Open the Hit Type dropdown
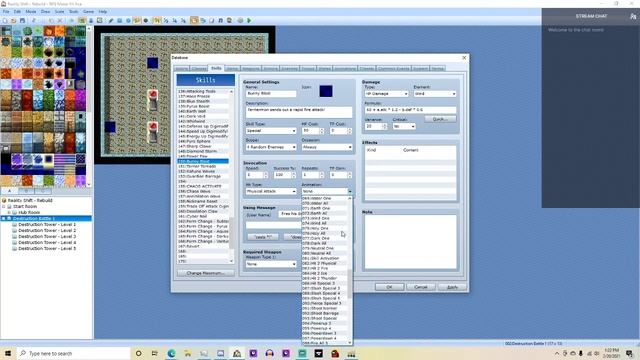Image resolution: width=640 pixels, height=360 pixels. click(271, 191)
